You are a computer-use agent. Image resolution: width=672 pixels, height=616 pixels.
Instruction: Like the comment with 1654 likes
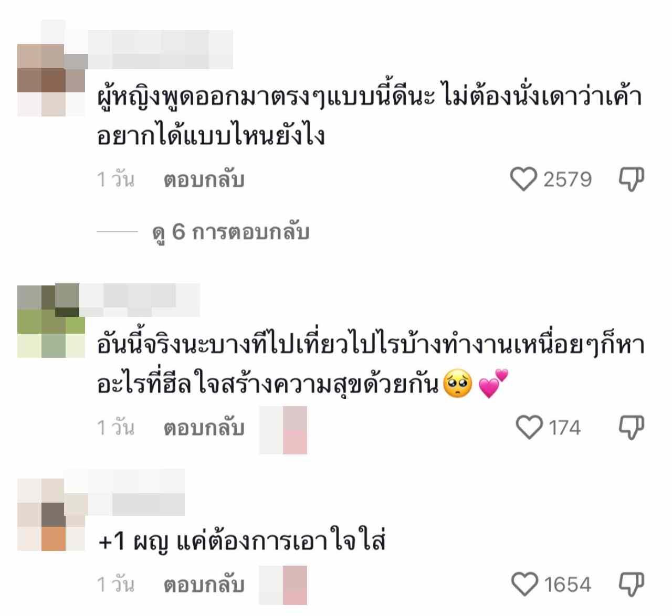point(525,584)
